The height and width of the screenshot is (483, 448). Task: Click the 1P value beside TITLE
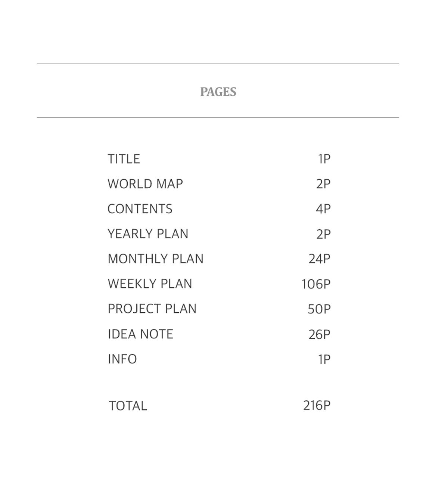coord(324,159)
